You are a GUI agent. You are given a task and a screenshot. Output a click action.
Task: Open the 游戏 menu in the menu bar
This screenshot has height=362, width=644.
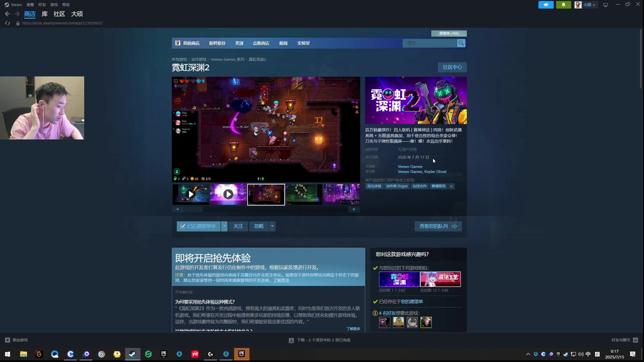(x=54, y=5)
